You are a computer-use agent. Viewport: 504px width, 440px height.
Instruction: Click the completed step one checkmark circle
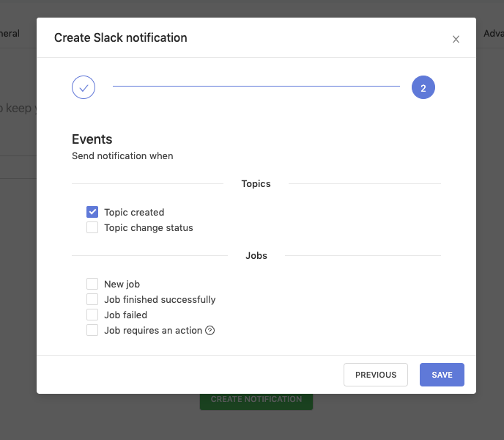click(x=84, y=87)
